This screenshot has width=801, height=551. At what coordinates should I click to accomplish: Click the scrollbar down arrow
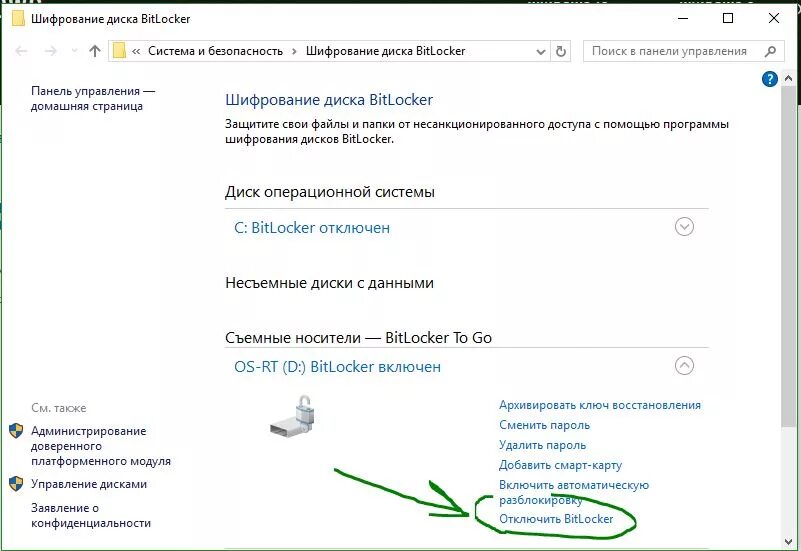788,542
